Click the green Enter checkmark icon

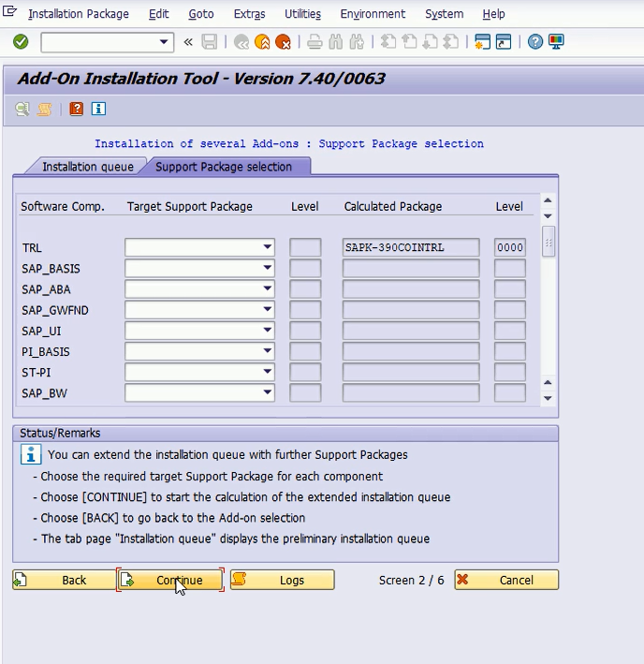[21, 42]
